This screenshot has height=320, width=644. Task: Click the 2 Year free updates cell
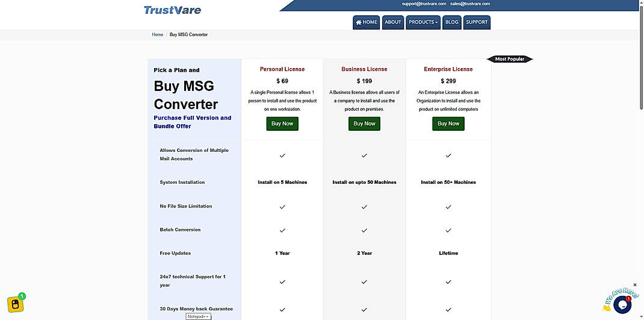point(364,253)
